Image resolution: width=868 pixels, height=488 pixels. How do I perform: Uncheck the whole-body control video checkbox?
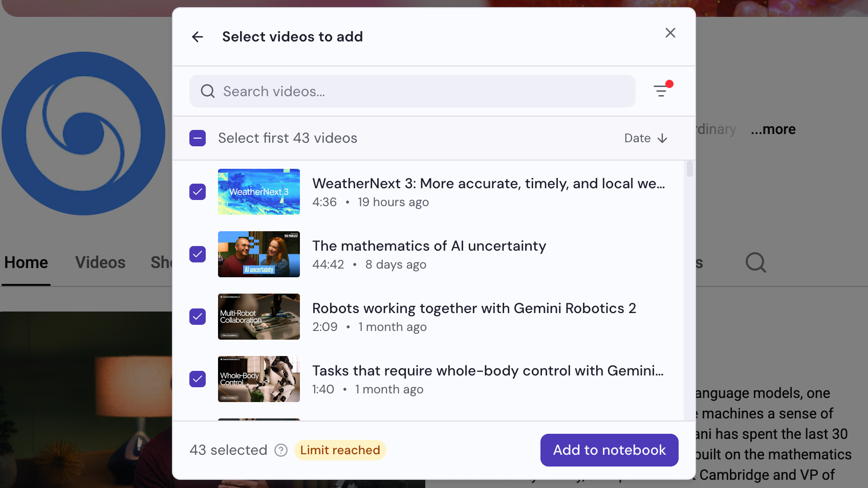click(x=198, y=379)
